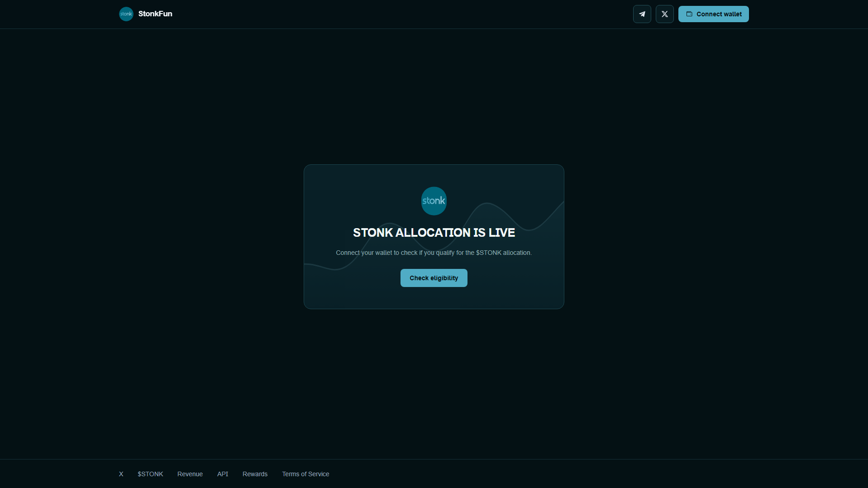Click the Check eligibility button
This screenshot has width=868, height=488.
pyautogui.click(x=434, y=278)
